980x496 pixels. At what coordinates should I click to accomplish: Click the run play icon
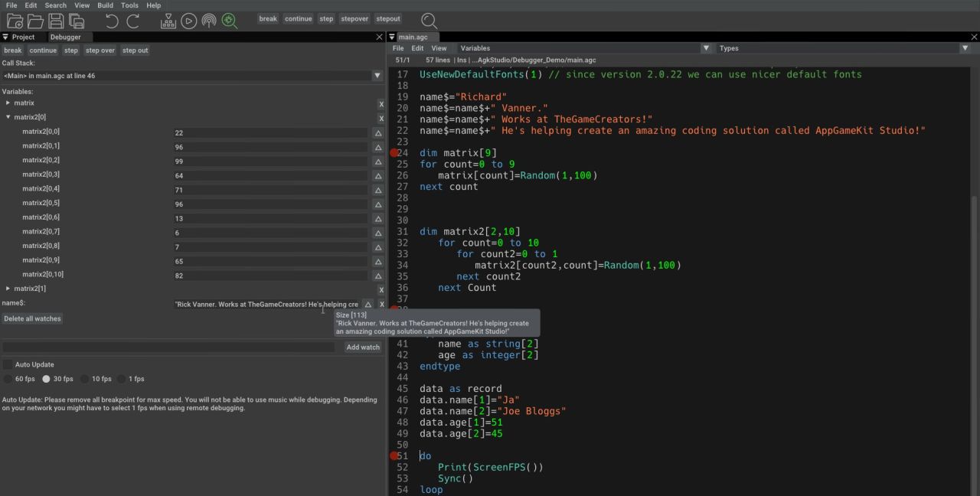(189, 21)
